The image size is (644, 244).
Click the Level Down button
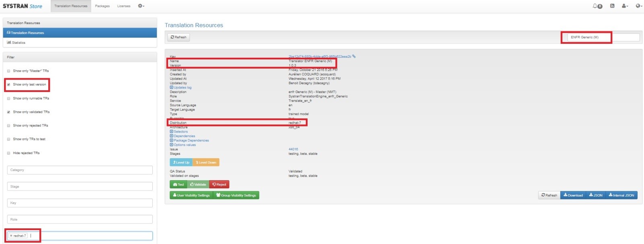[206, 163]
